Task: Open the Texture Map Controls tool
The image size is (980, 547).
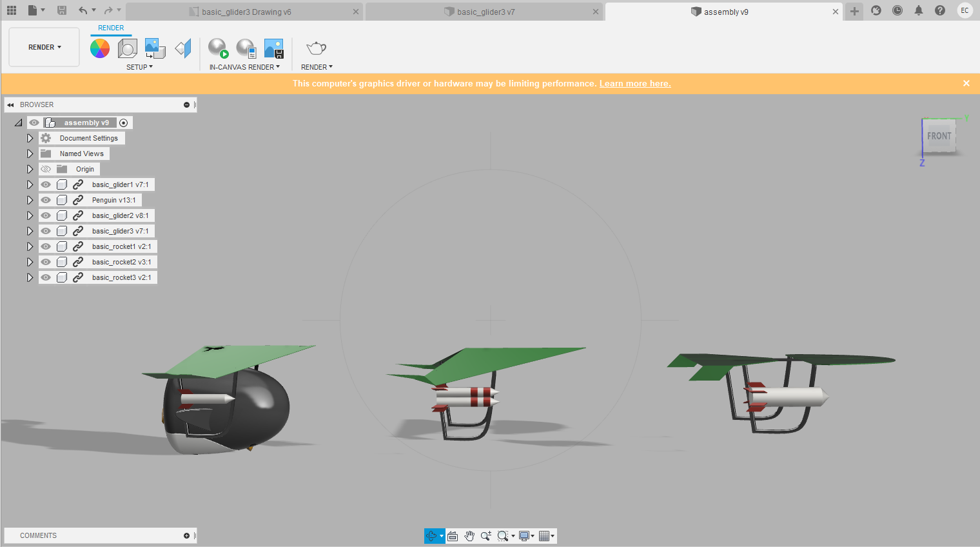Action: pyautogui.click(x=155, y=48)
